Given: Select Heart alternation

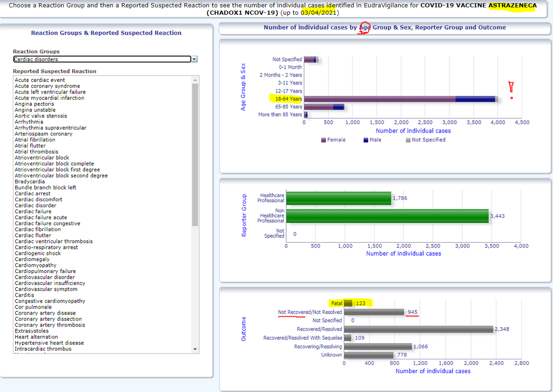Looking at the screenshot, I should coord(36,337).
